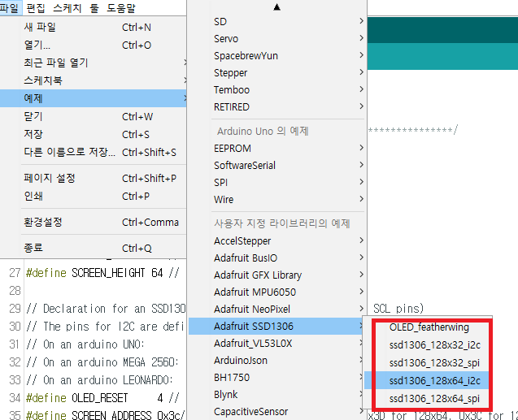Expand the RETIRED examples
The width and height of the screenshot is (518, 420).
[276, 107]
